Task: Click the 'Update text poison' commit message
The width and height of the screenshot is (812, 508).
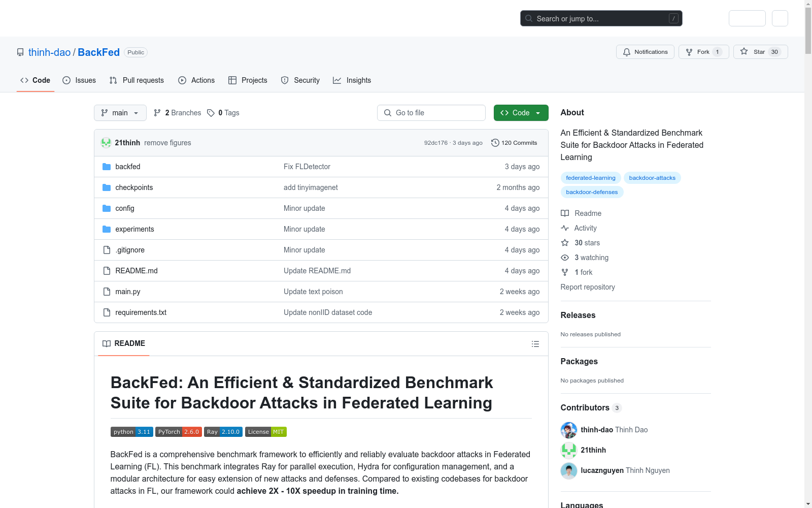Action: 313,292
